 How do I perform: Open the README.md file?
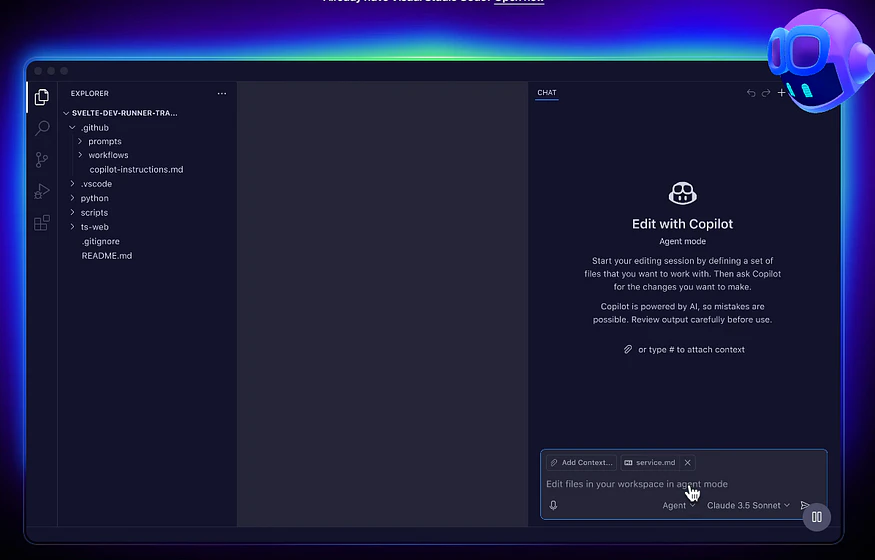pos(107,256)
